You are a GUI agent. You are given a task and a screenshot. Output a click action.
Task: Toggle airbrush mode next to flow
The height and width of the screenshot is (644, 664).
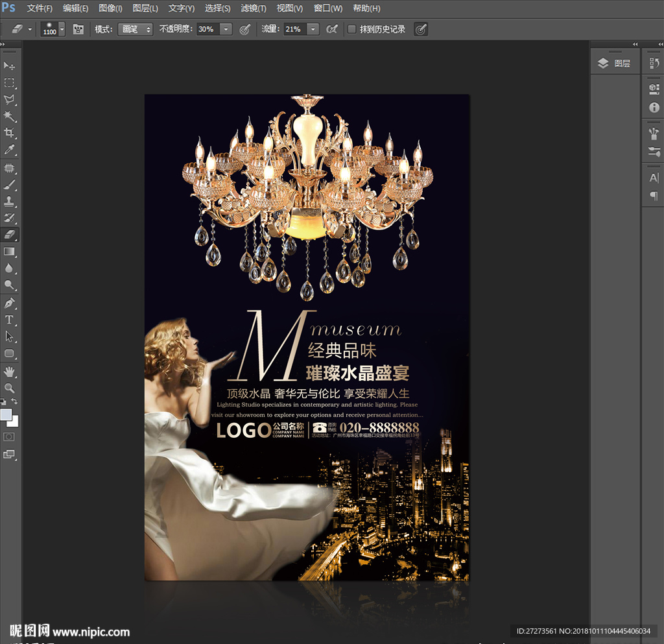click(x=331, y=29)
